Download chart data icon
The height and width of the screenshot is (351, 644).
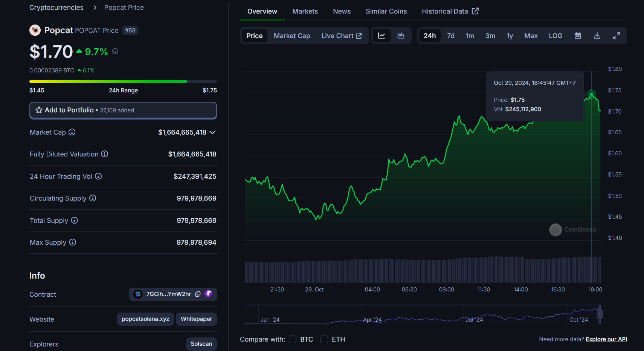[x=597, y=36]
